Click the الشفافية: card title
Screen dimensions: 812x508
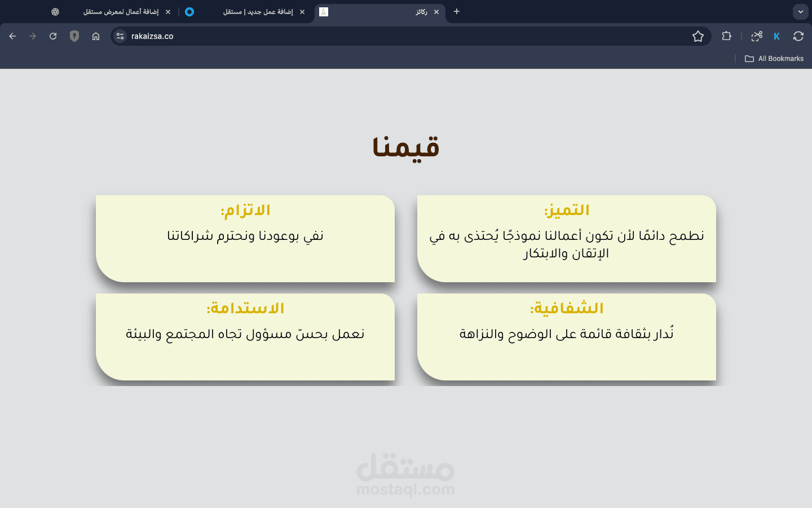(567, 309)
